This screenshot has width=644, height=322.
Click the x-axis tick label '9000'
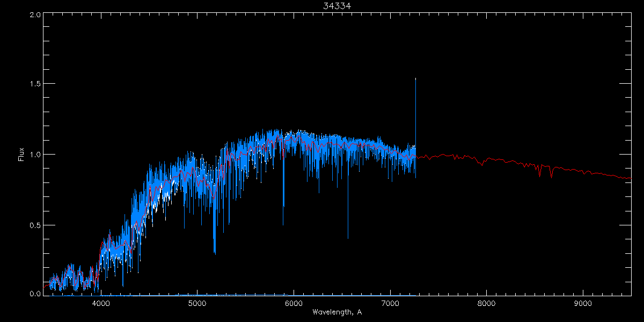click(x=583, y=304)
